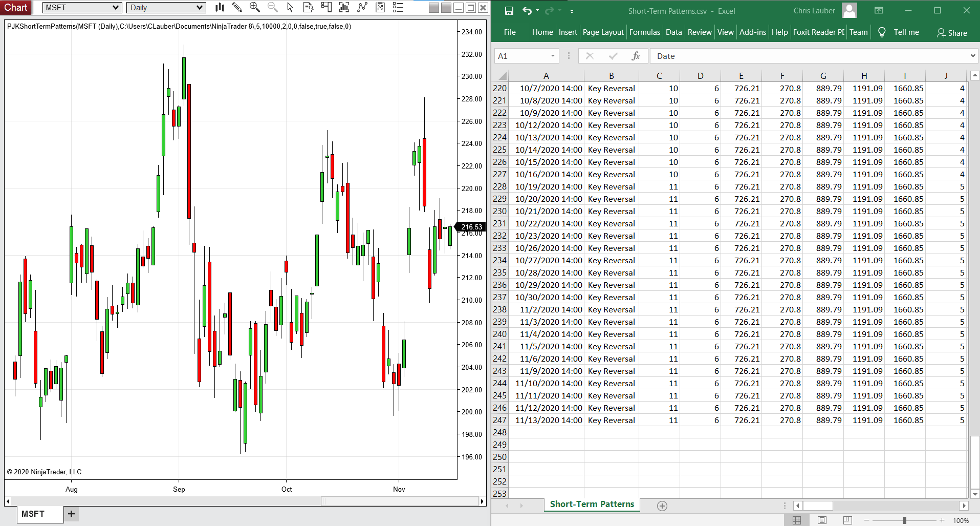Switch to the Home ribbon tab
The width and height of the screenshot is (980, 526).
[x=542, y=32]
